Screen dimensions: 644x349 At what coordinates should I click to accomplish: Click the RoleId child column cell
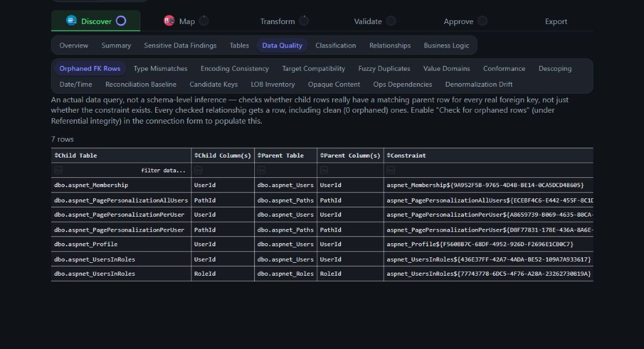[223, 274]
